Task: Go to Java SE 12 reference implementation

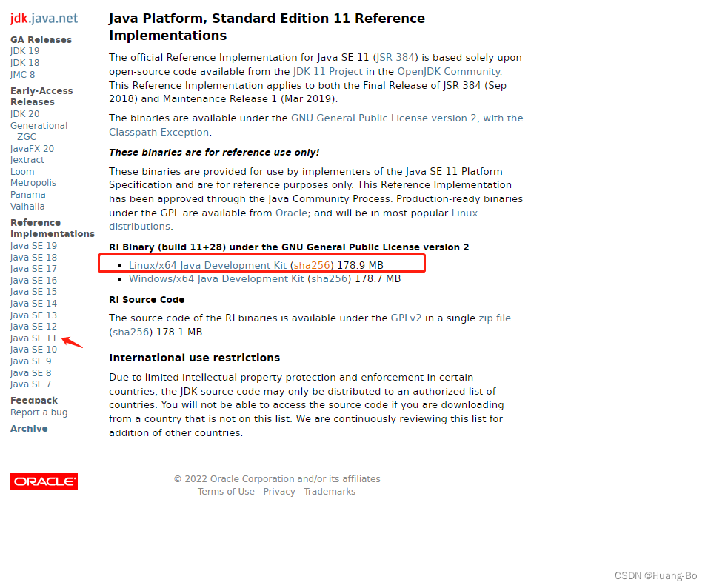Action: 33,327
